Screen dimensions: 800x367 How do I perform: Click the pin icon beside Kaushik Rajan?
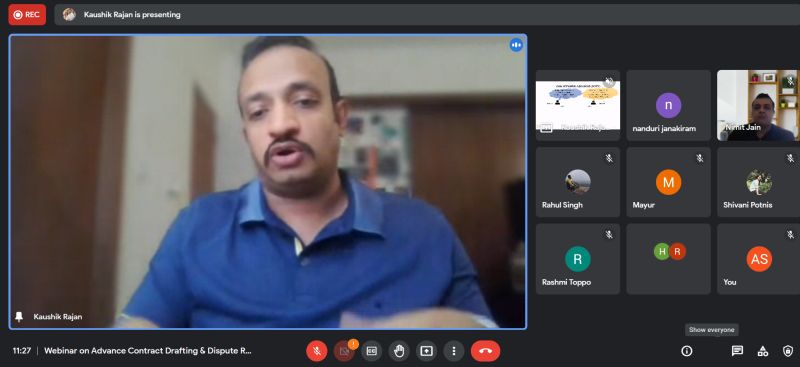coord(19,316)
